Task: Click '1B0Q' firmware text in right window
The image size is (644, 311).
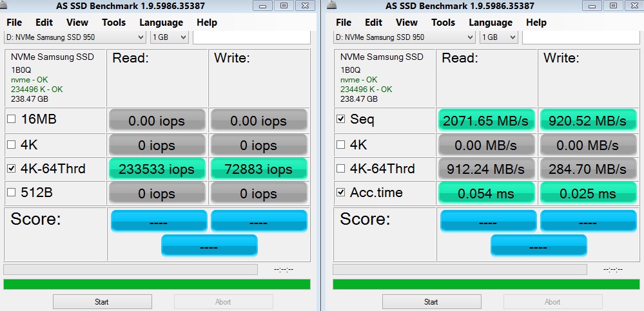Action: 350,70
